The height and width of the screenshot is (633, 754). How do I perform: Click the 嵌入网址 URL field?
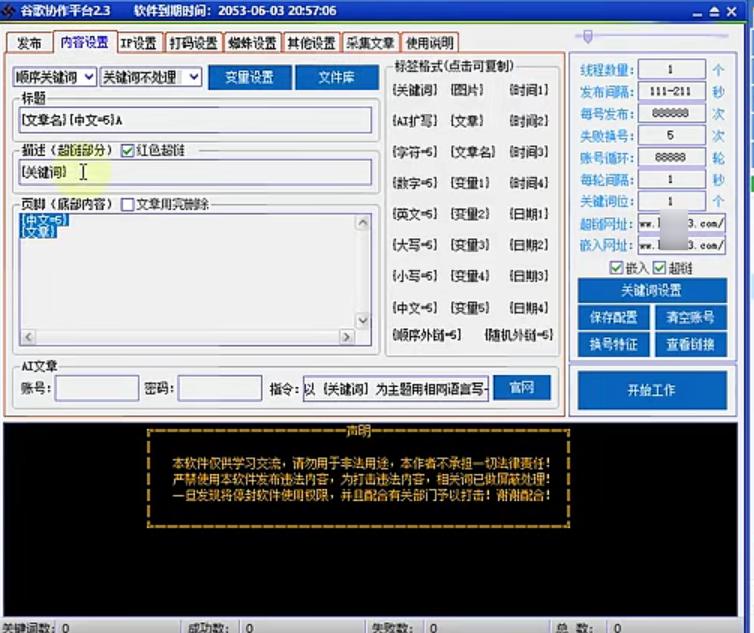click(681, 245)
